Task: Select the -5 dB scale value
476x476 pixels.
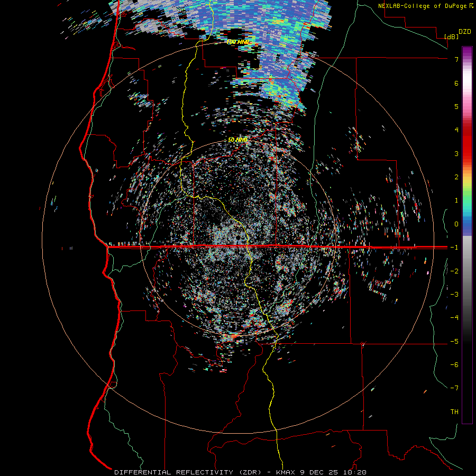Action: point(454,342)
